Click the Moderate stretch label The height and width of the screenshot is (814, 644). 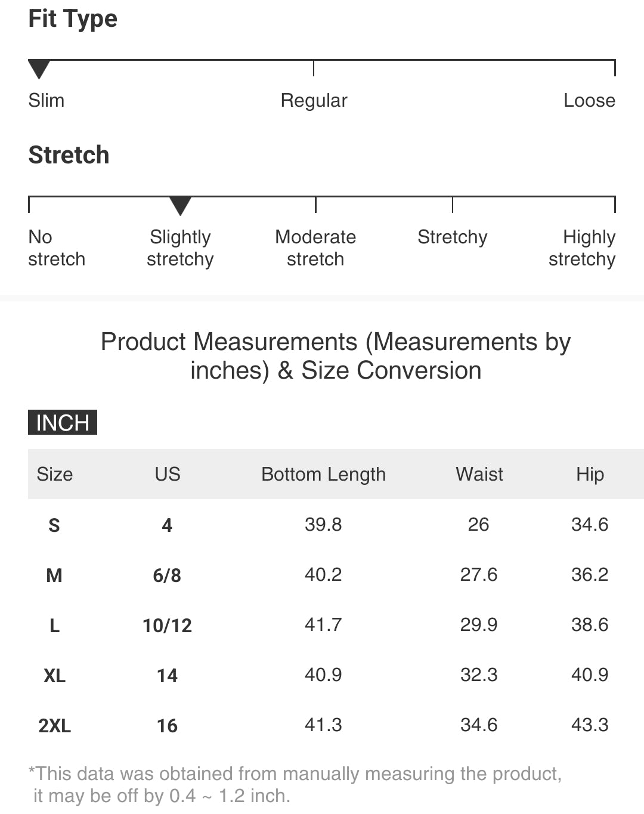pyautogui.click(x=315, y=248)
